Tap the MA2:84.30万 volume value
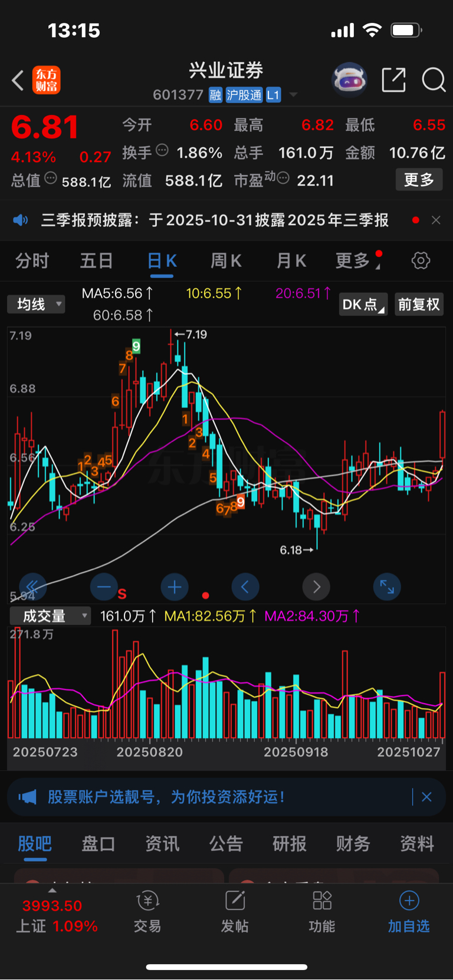The height and width of the screenshot is (980, 453). [x=312, y=616]
